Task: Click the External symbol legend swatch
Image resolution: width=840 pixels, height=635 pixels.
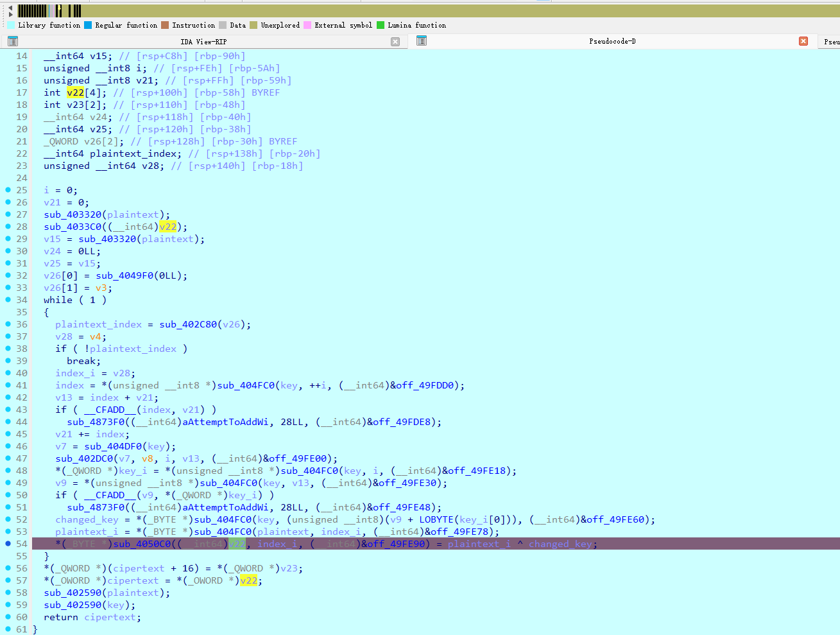Action: tap(307, 25)
